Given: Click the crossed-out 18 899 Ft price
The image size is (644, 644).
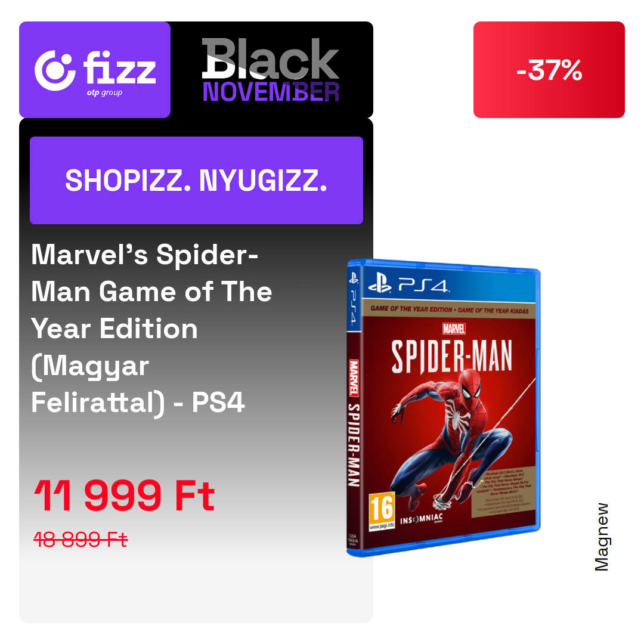Looking at the screenshot, I should (x=80, y=539).
